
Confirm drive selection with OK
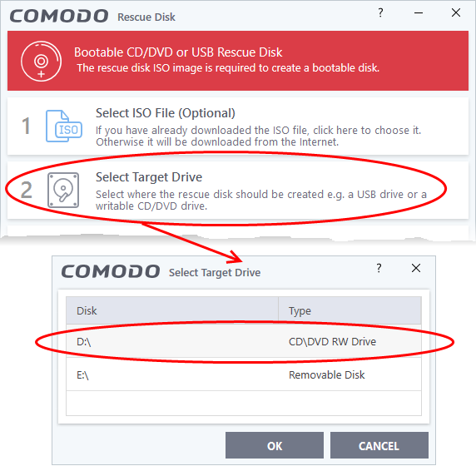pyautogui.click(x=275, y=445)
